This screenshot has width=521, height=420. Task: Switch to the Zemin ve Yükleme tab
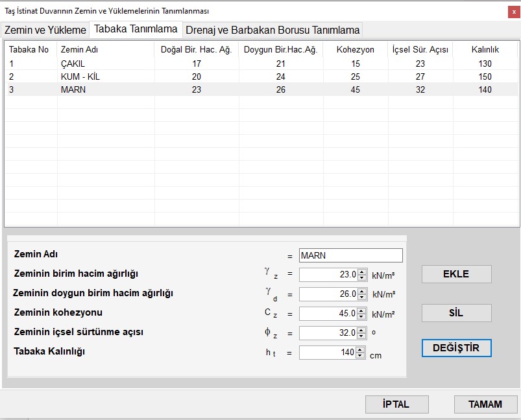[45, 30]
